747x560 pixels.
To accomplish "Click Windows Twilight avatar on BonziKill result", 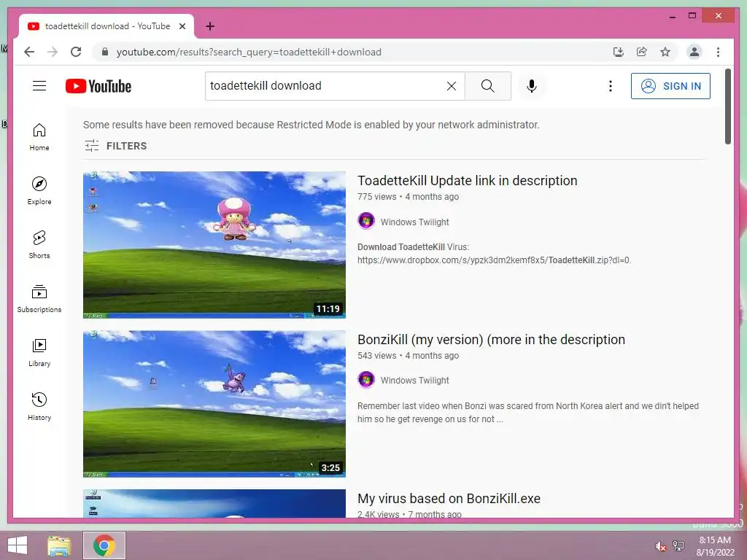I will (366, 379).
